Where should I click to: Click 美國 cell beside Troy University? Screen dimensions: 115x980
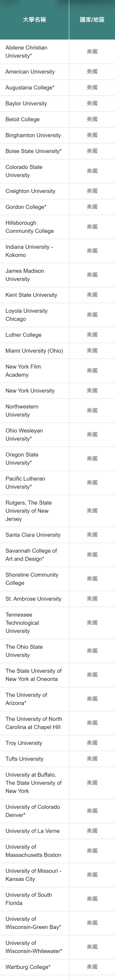[x=92, y=743]
